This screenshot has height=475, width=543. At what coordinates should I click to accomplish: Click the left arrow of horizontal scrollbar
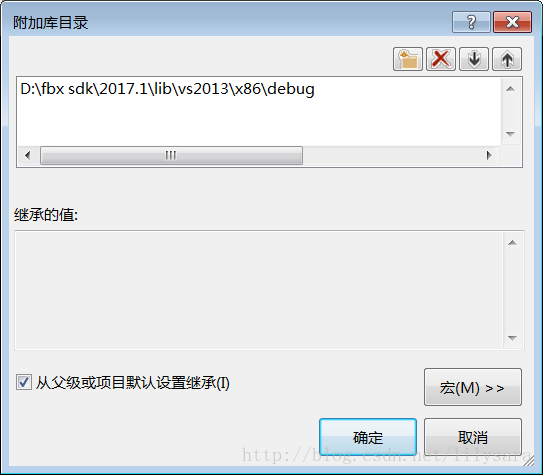28,155
